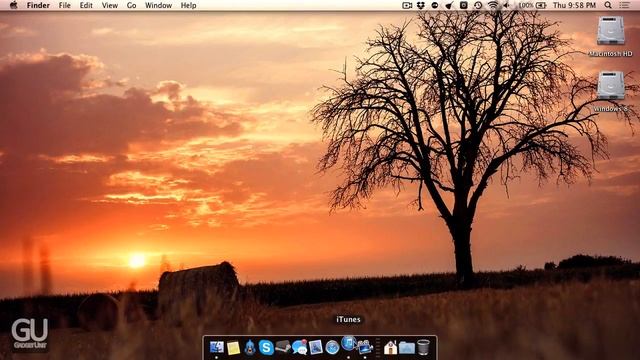Viewport: 640px width, 360px height.
Task: Open the Finder application menu
Action: pos(38,5)
